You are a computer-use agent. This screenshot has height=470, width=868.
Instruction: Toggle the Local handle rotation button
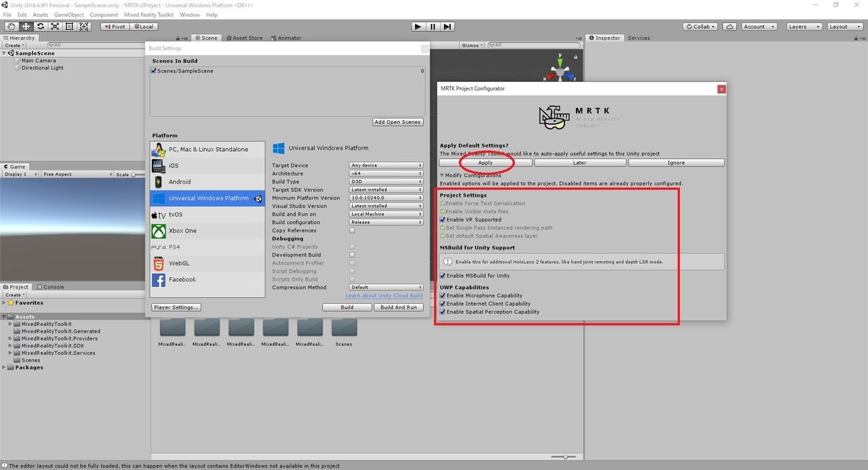click(143, 27)
